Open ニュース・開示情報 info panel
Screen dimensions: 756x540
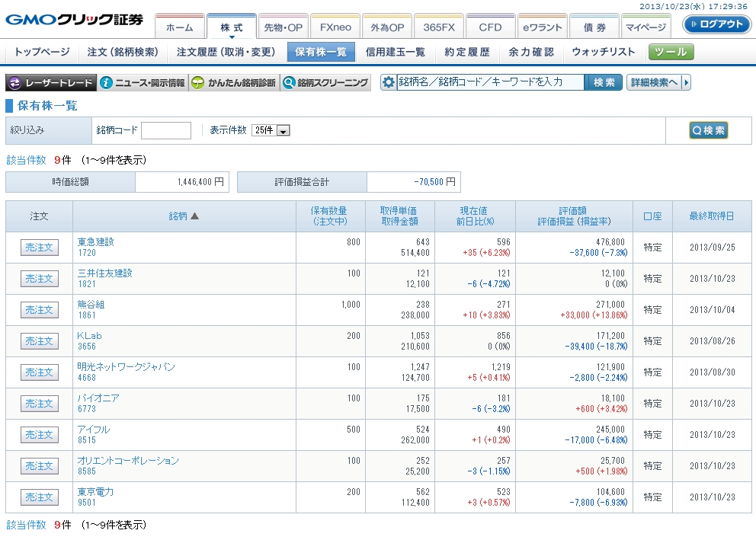(143, 83)
